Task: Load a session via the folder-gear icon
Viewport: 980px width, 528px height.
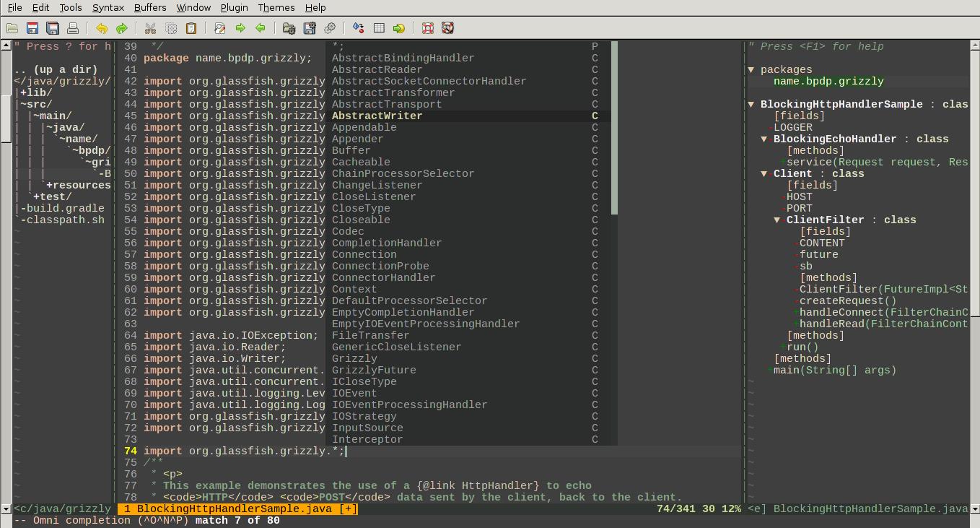Action: pyautogui.click(x=289, y=28)
